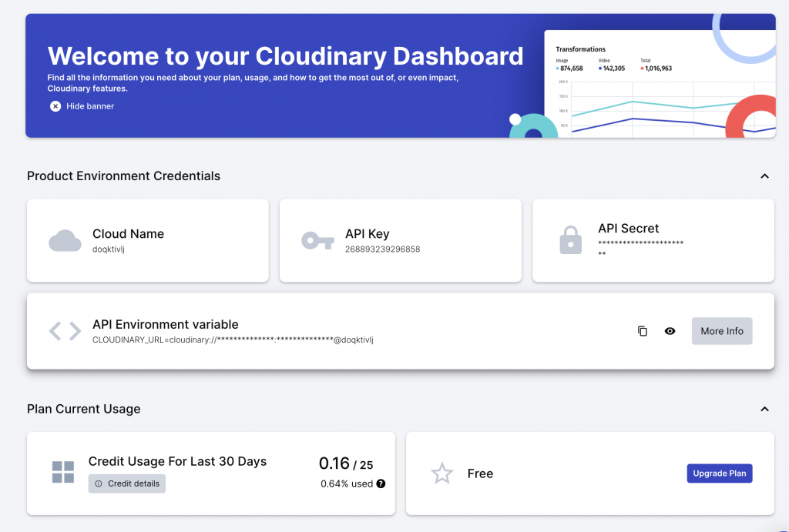Open More Info for API Environment variable

[721, 331]
